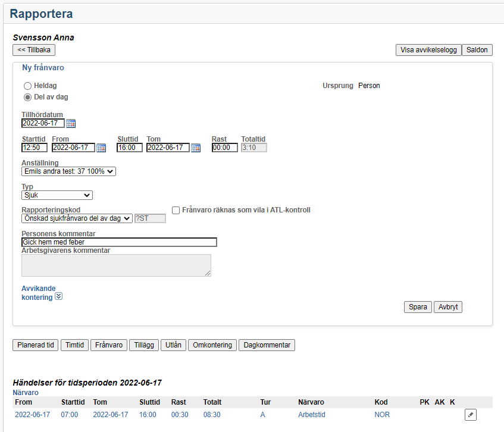Viewport: 504px width, 432px height.
Task: Open the Arbetstid link in Närvaro
Action: click(x=312, y=415)
